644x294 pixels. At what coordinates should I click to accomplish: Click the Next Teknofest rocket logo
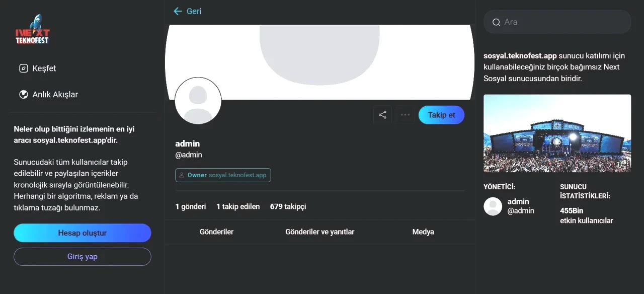coord(33,29)
